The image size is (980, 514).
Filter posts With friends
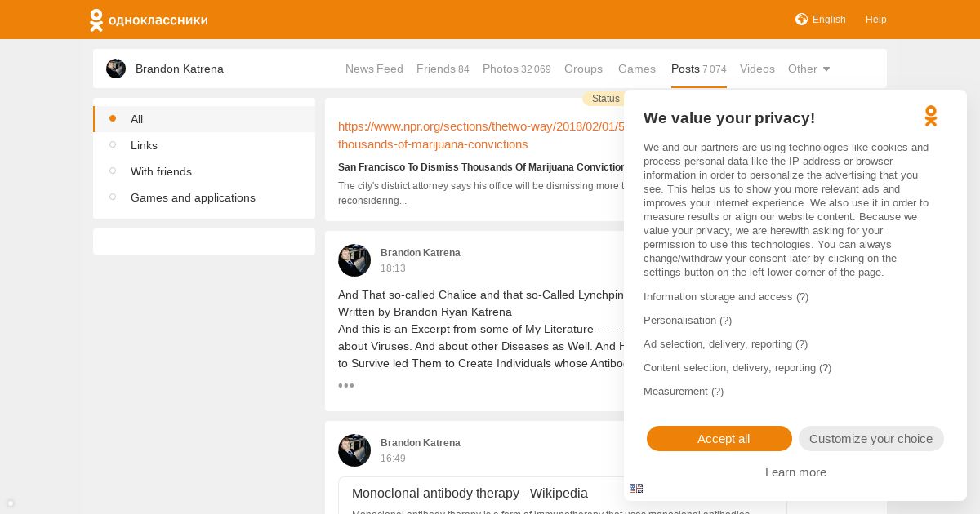204,171
